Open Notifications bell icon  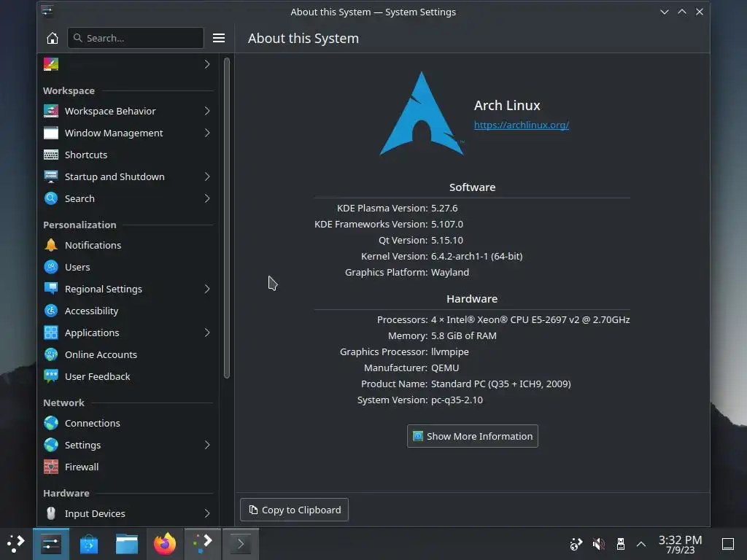[x=51, y=245]
